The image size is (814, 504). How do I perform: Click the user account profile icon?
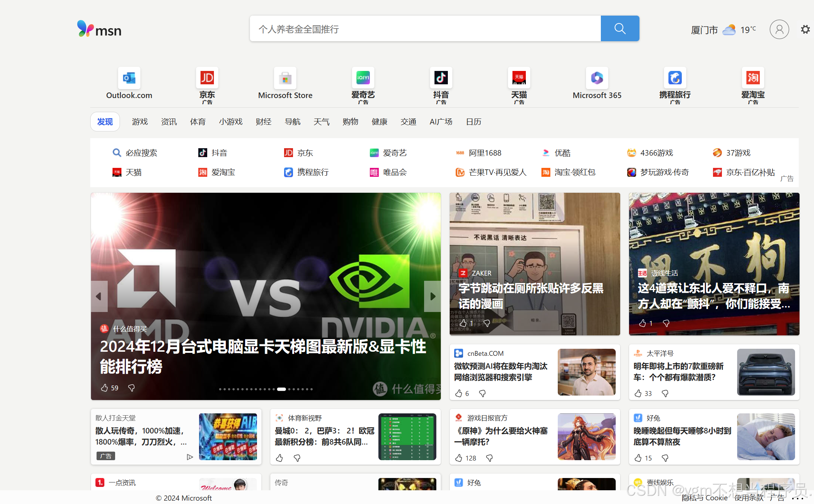pyautogui.click(x=779, y=29)
